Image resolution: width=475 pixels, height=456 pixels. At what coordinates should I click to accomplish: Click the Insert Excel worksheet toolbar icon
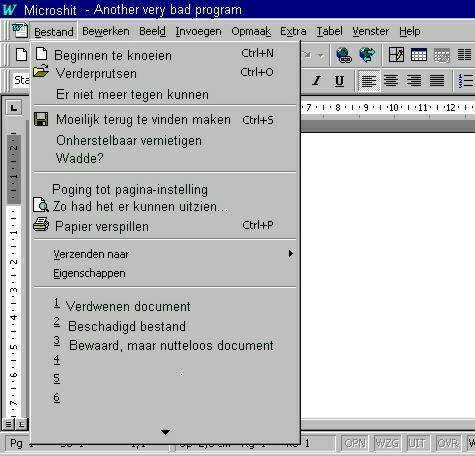coord(442,55)
